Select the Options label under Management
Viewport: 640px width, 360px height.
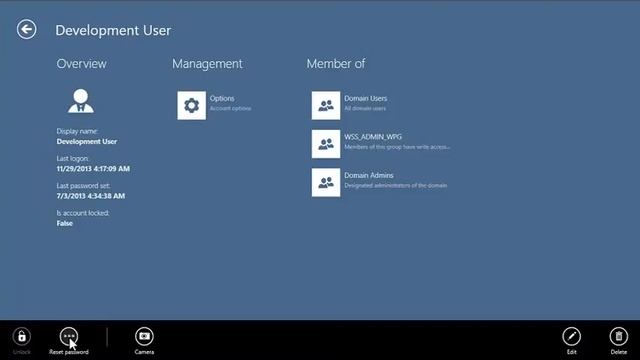(222, 98)
